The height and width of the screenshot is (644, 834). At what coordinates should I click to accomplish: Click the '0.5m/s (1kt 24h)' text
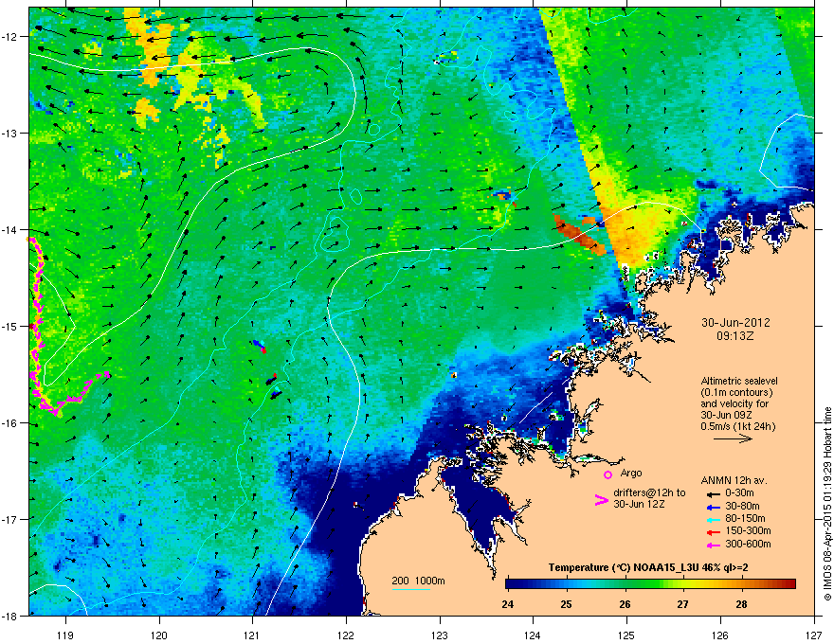click(x=737, y=426)
